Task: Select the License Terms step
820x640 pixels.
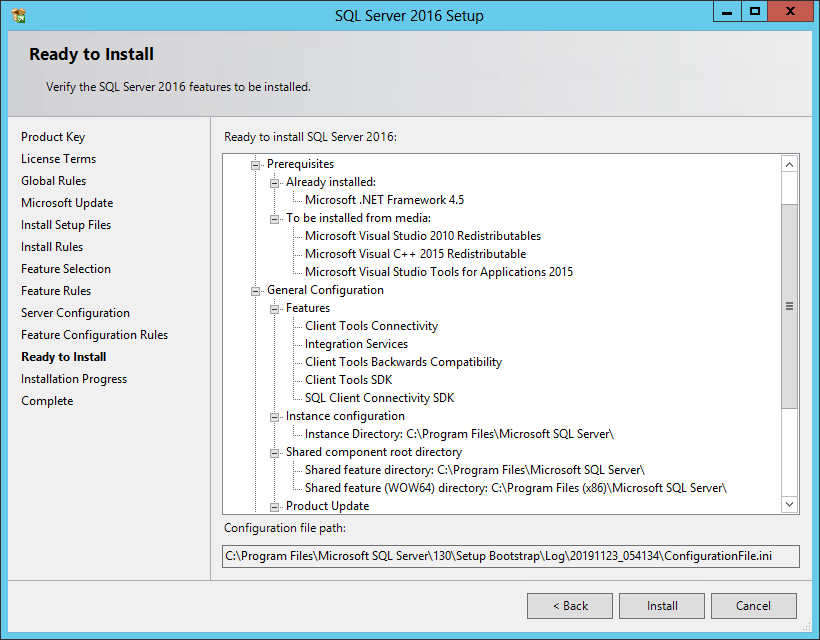Action: pyautogui.click(x=59, y=159)
